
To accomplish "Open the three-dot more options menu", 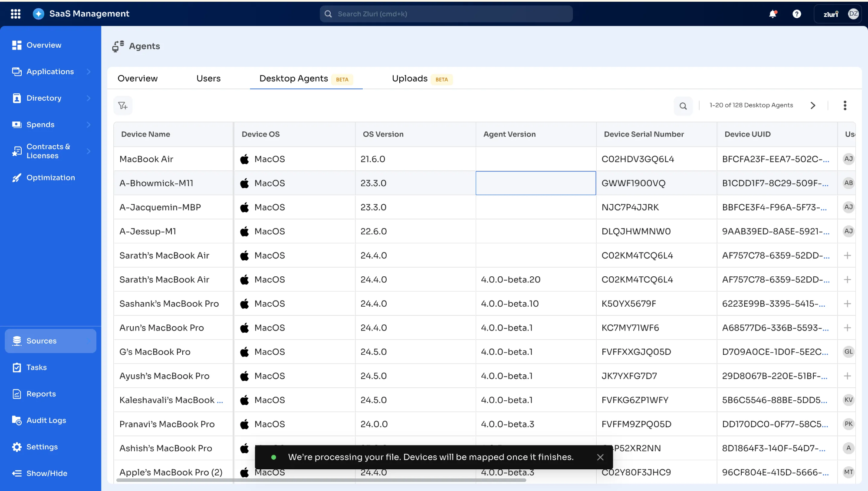I will [x=845, y=105].
